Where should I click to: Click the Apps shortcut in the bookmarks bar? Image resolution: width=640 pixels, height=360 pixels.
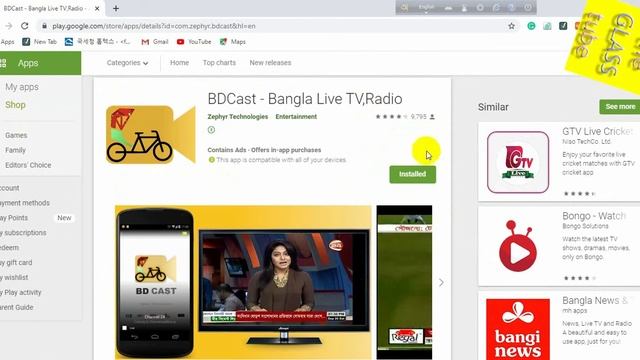7,42
